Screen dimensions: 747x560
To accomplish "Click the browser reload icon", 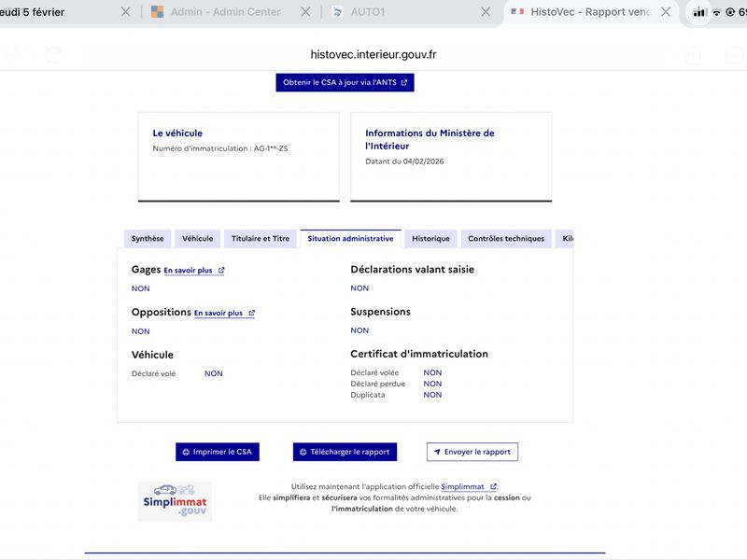I will point(54,55).
